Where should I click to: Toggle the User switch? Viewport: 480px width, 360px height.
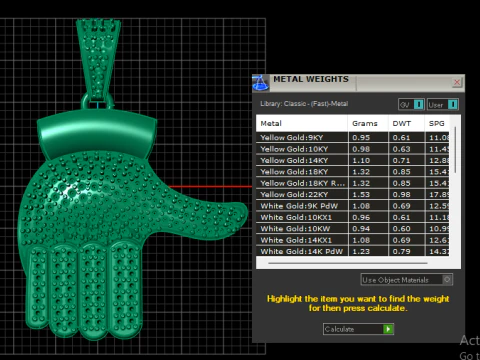[443, 105]
